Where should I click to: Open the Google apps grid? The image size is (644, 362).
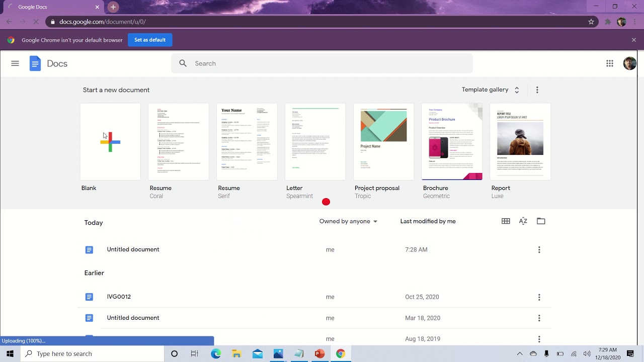[x=610, y=63]
